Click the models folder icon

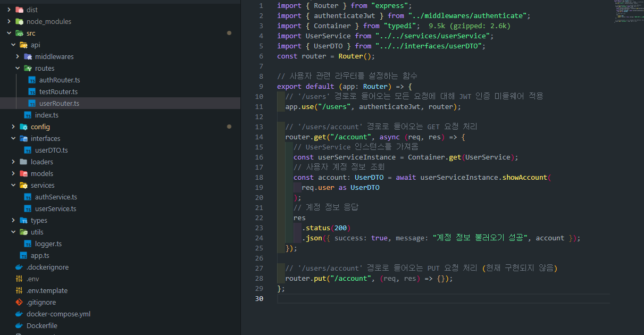pyautogui.click(x=24, y=173)
